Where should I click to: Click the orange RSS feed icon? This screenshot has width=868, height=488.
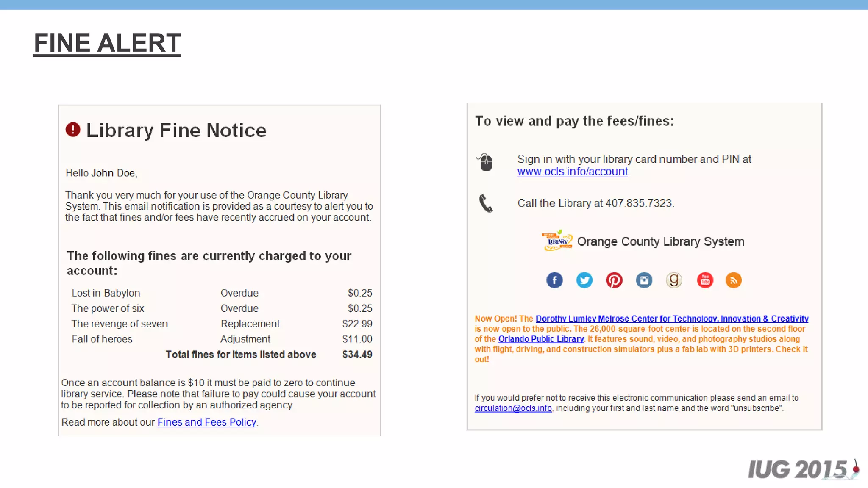734,280
